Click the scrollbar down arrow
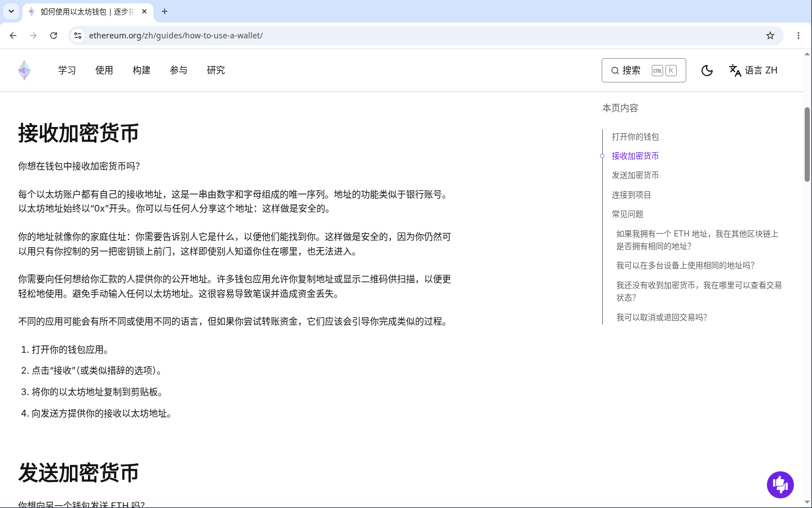The width and height of the screenshot is (812, 508). tap(807, 502)
